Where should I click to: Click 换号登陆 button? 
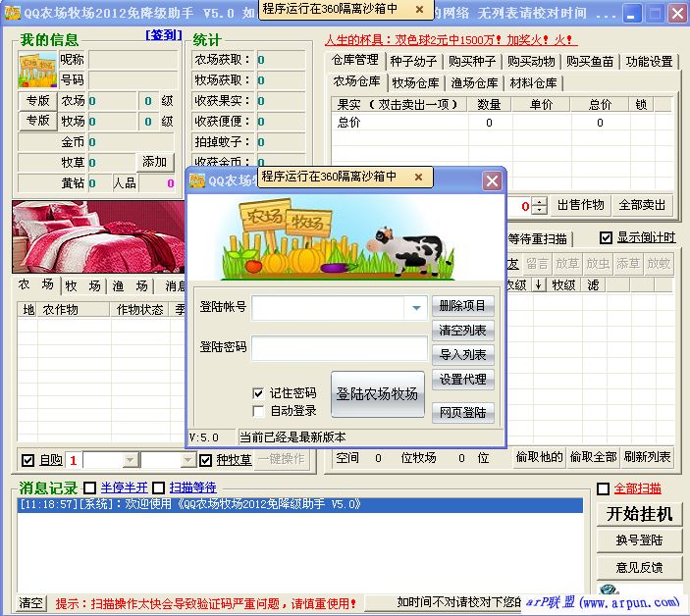point(639,540)
